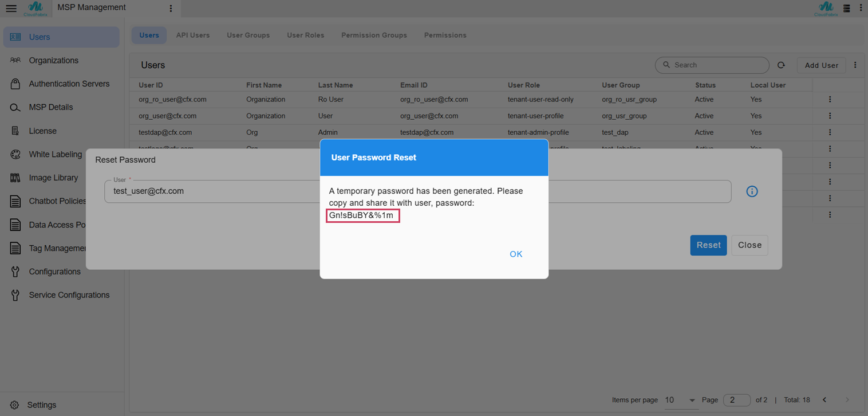
Task: Open MSP Management three-dot menu
Action: tap(170, 8)
